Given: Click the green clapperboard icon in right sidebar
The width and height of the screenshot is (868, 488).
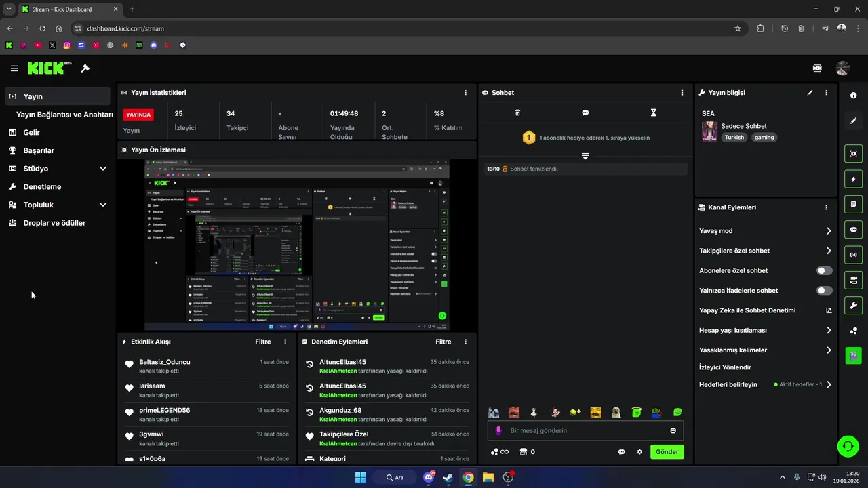Looking at the screenshot, I should pyautogui.click(x=854, y=355).
